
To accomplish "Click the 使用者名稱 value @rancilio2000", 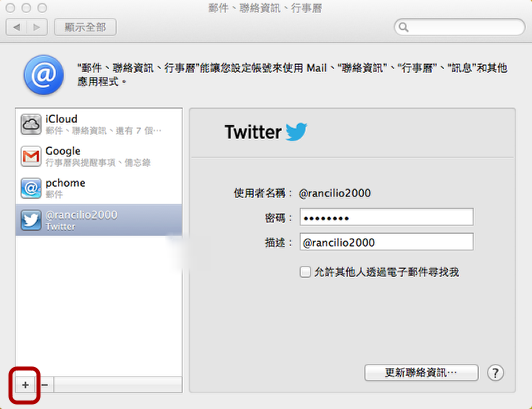I will tap(335, 193).
